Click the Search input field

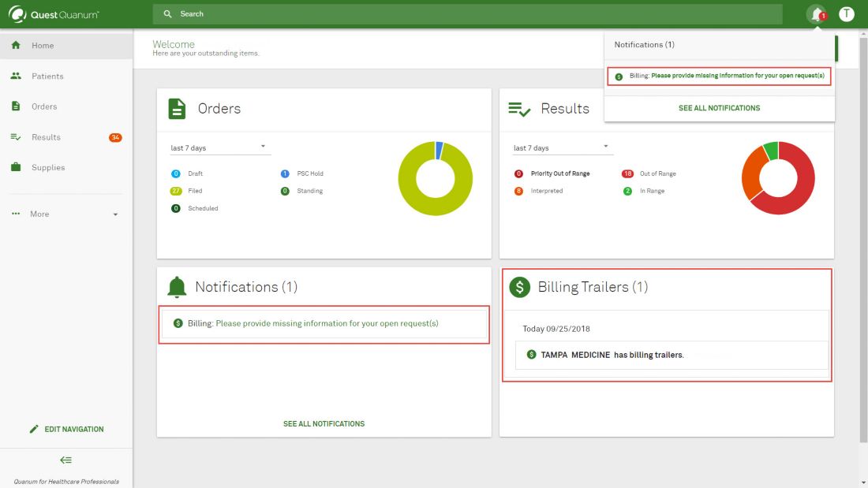pos(473,14)
